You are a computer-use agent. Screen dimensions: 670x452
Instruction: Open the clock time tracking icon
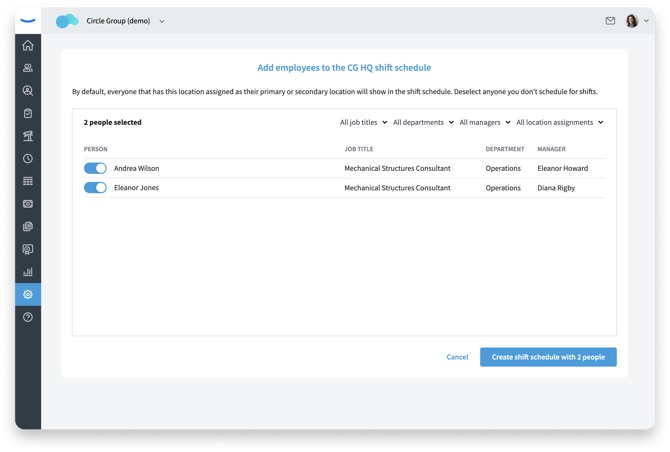[28, 159]
